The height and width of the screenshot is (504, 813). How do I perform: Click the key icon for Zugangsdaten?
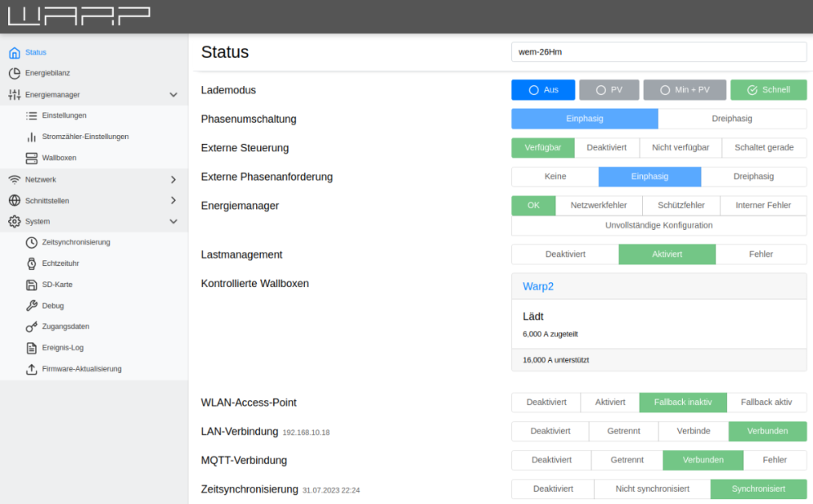pos(32,327)
